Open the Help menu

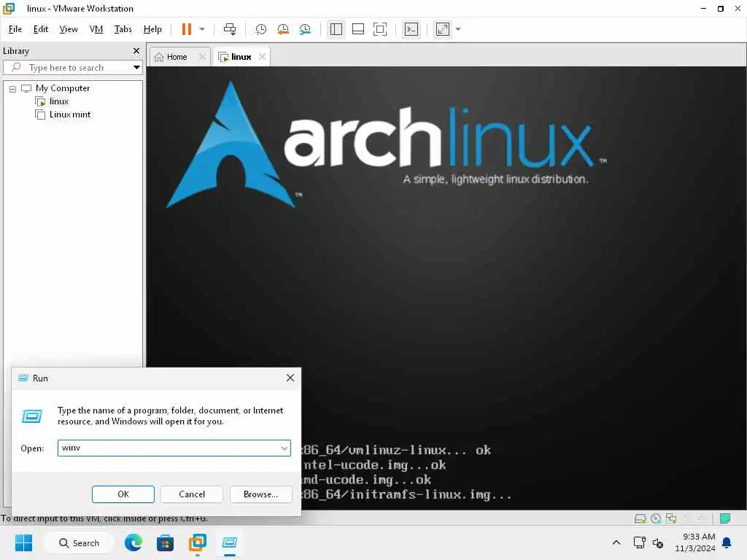(x=152, y=29)
